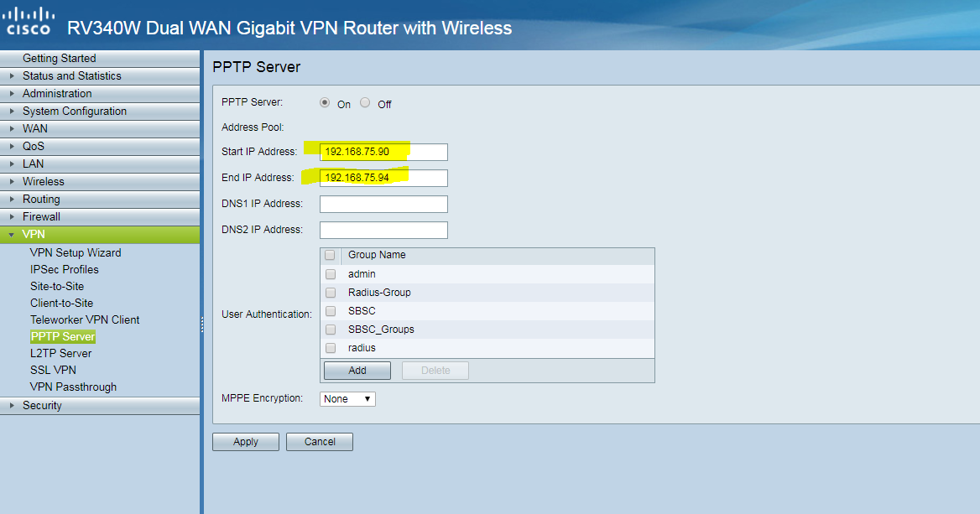Check the SBSC group checkbox
The height and width of the screenshot is (514, 980).
[331, 311]
